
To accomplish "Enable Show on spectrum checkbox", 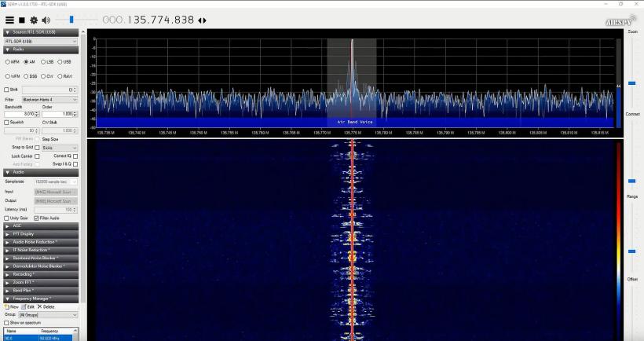I will pos(6,323).
